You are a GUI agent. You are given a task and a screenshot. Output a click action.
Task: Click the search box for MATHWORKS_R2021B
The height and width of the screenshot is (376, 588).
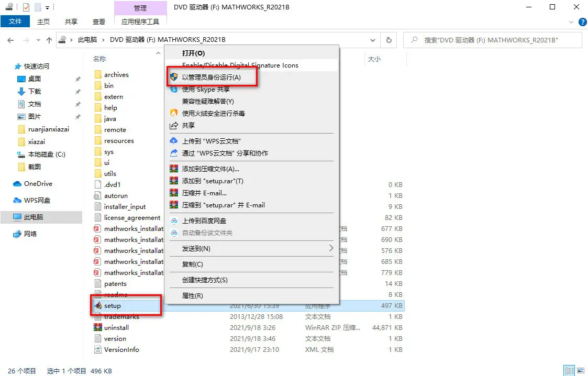[492, 40]
